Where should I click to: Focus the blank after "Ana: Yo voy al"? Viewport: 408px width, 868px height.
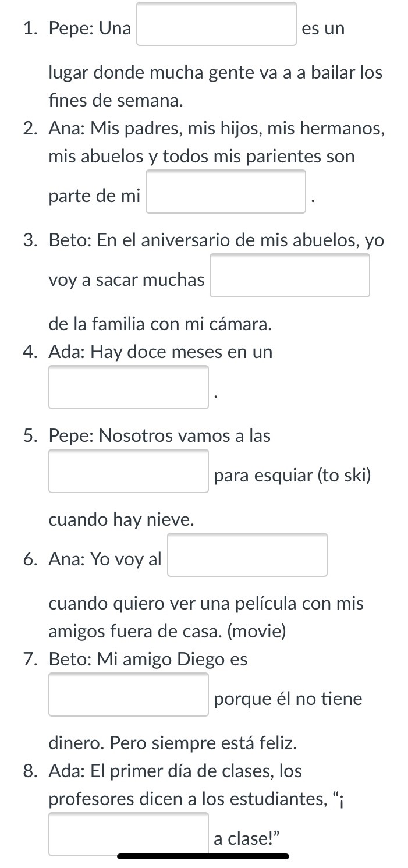coord(247,555)
